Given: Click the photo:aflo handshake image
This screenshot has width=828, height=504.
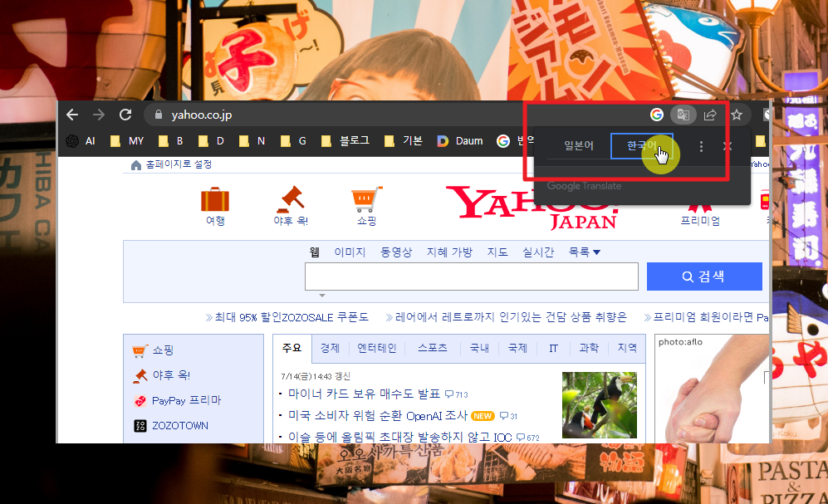Looking at the screenshot, I should point(712,389).
